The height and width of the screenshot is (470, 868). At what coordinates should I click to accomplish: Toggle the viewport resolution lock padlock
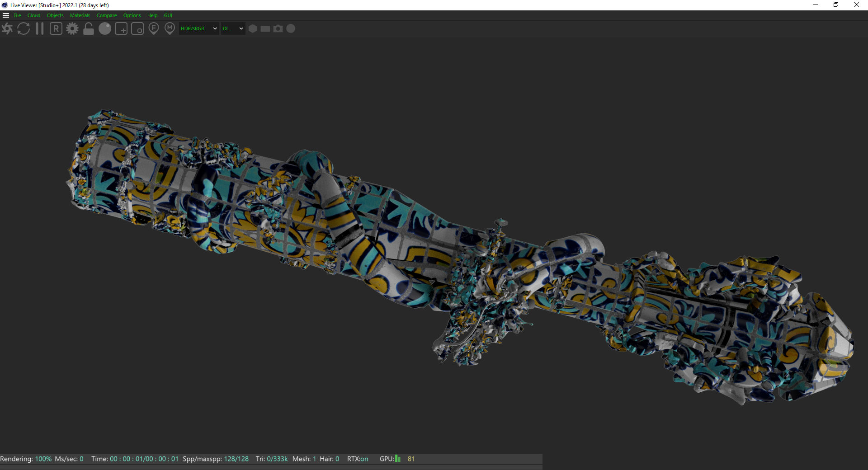point(89,29)
